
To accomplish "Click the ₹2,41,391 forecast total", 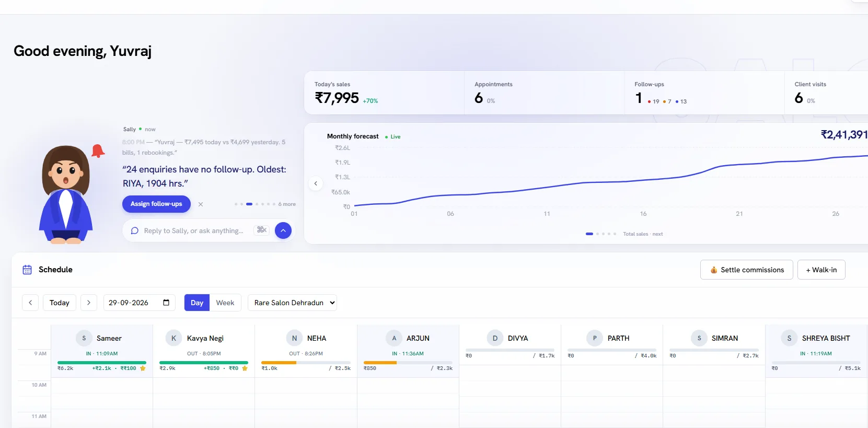I will coord(844,134).
